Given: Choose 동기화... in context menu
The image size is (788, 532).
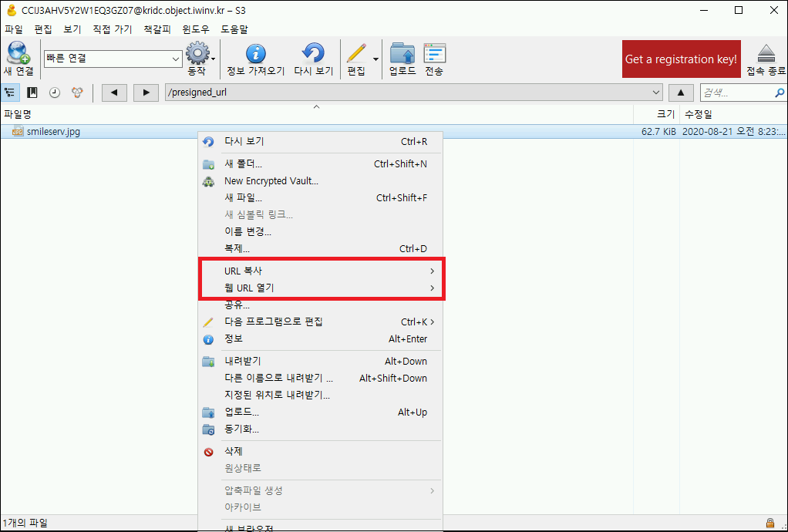Looking at the screenshot, I should pyautogui.click(x=321, y=429).
